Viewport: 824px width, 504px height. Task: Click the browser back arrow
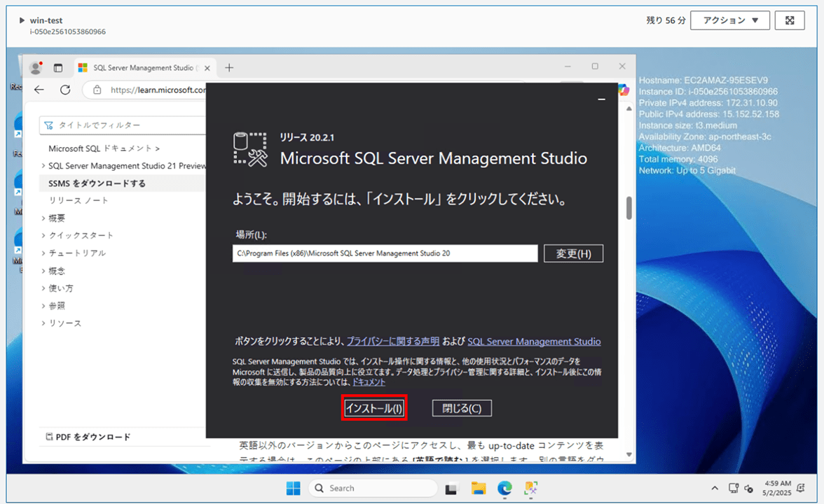coord(39,90)
